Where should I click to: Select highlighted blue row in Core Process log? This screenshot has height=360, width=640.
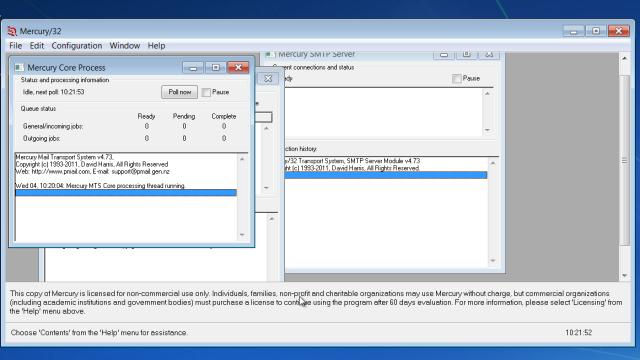[126, 193]
